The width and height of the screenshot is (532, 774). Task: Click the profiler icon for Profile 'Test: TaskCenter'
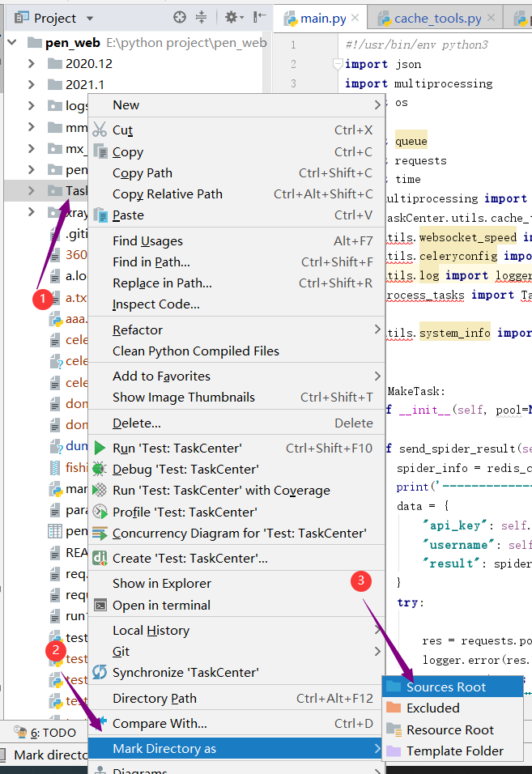100,512
